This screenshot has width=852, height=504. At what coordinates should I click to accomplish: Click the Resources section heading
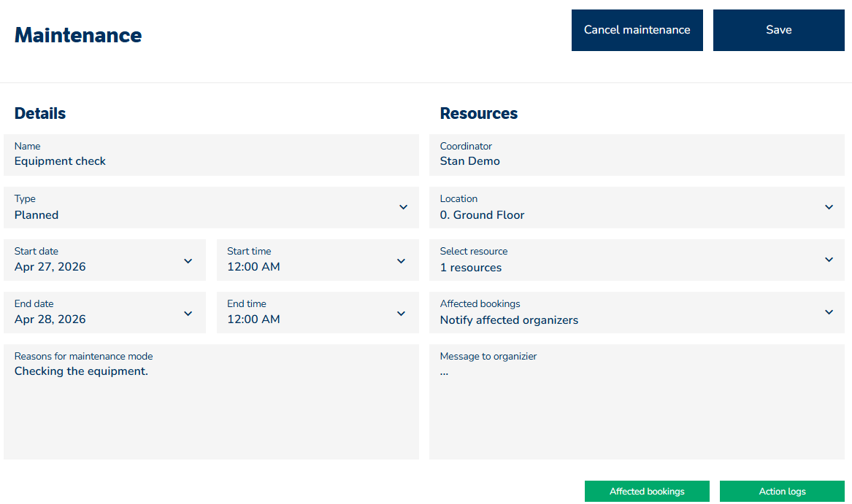click(479, 114)
